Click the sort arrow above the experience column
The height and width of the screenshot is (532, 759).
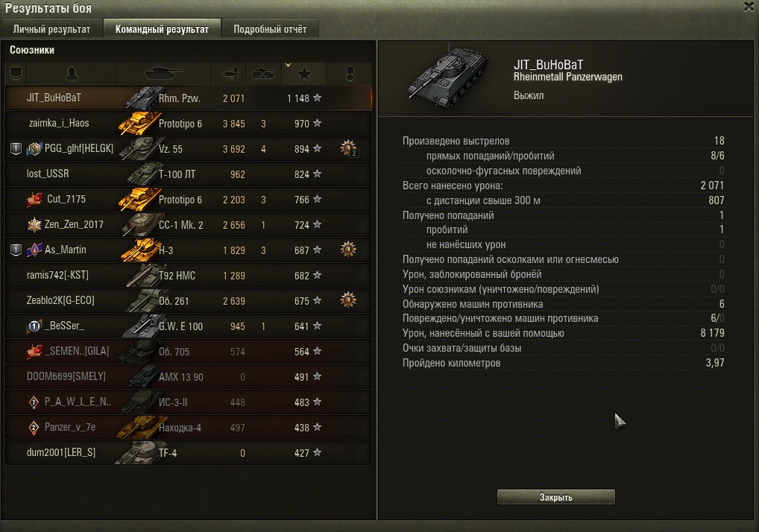(x=288, y=65)
